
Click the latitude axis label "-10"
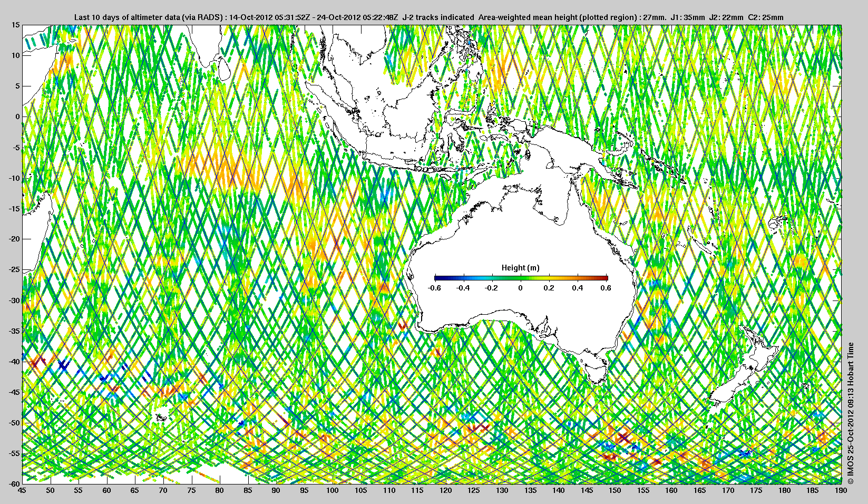pos(14,178)
